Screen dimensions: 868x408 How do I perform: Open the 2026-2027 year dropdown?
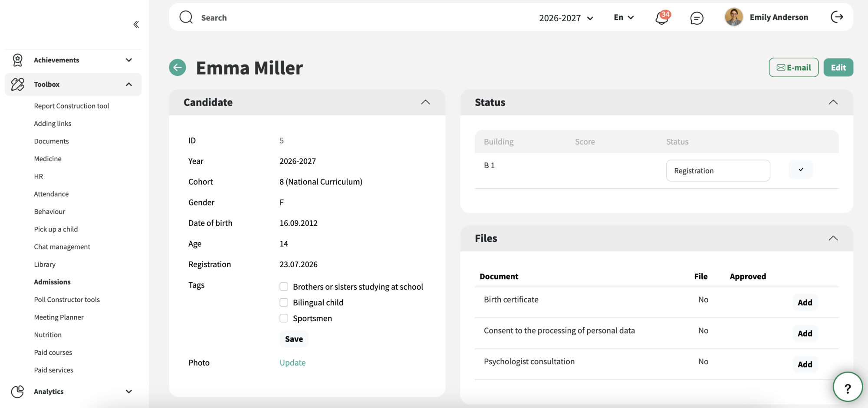click(566, 18)
